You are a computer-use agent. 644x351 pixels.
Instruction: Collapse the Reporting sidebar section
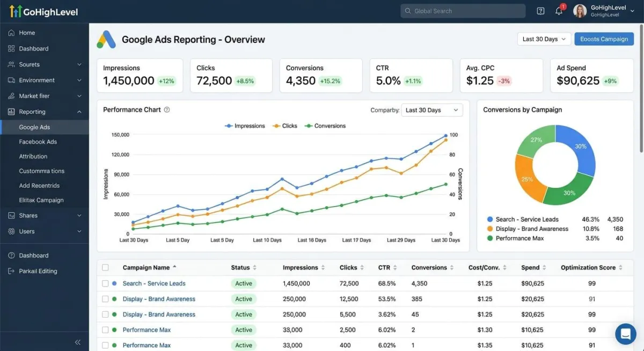(79, 112)
